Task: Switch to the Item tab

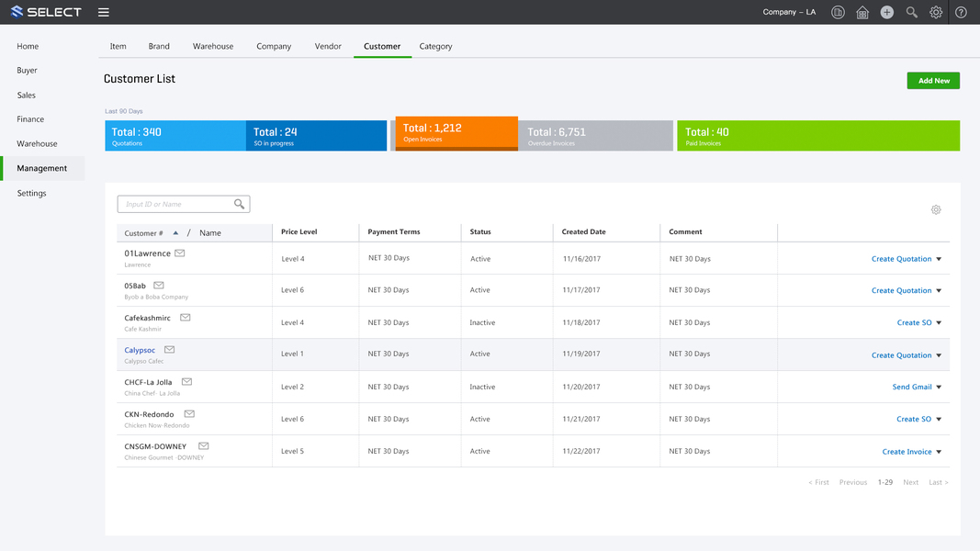Action: (x=118, y=46)
